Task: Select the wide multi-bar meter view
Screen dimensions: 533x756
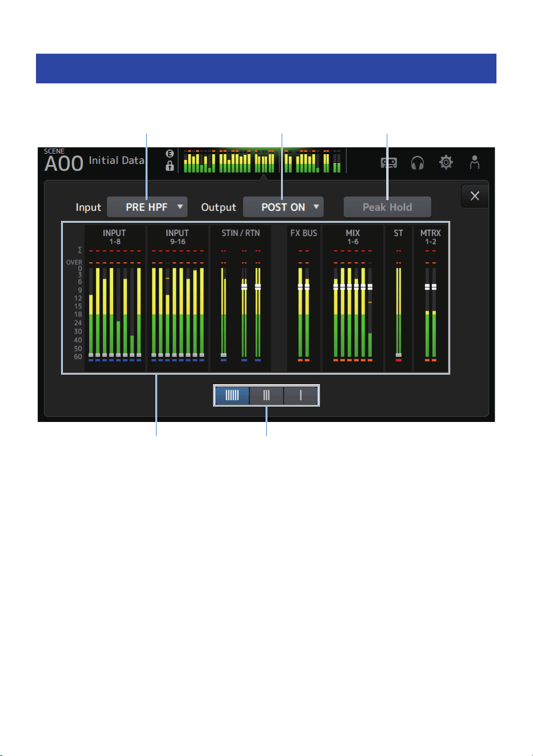Action: tap(232, 395)
